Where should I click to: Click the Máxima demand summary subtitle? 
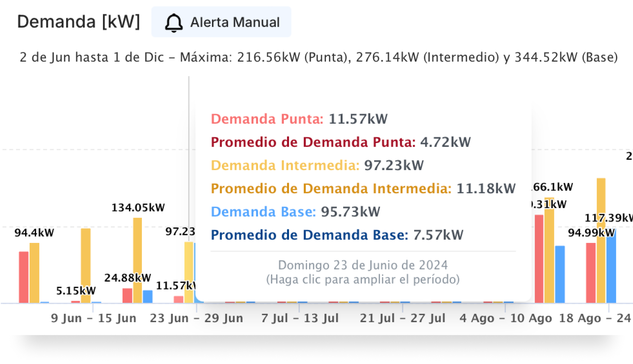[318, 57]
